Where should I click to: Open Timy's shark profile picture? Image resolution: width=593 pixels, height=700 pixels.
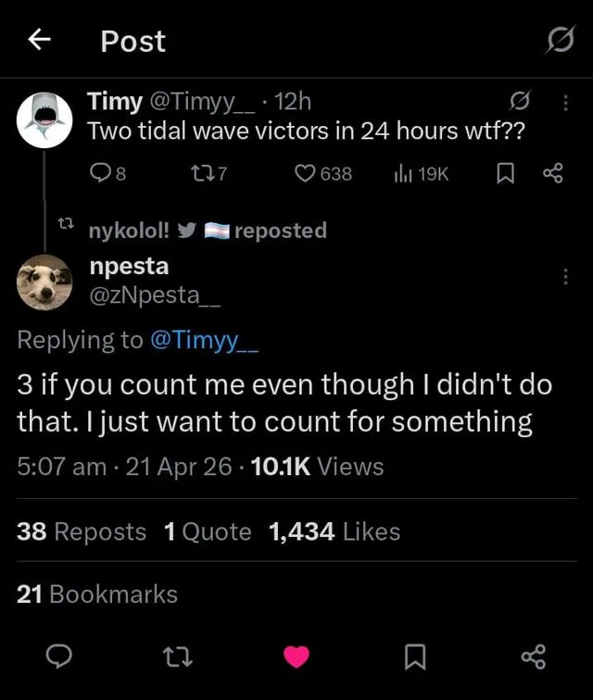pyautogui.click(x=45, y=119)
